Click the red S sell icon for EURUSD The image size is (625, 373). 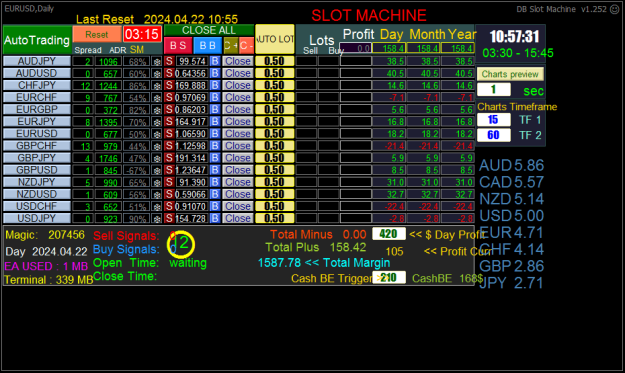click(x=169, y=133)
